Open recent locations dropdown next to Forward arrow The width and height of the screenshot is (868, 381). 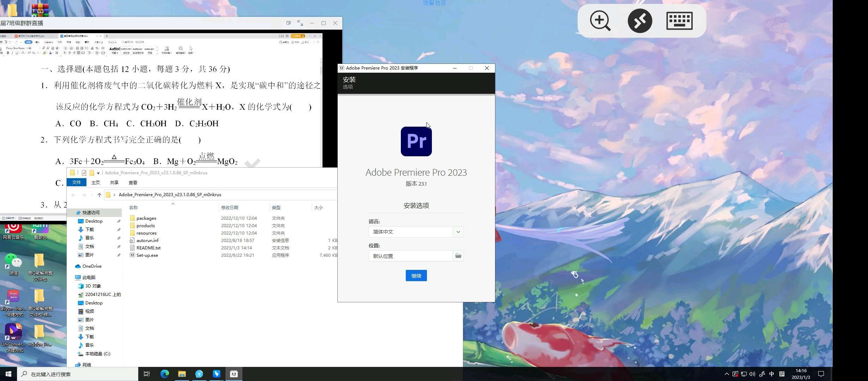92,195
